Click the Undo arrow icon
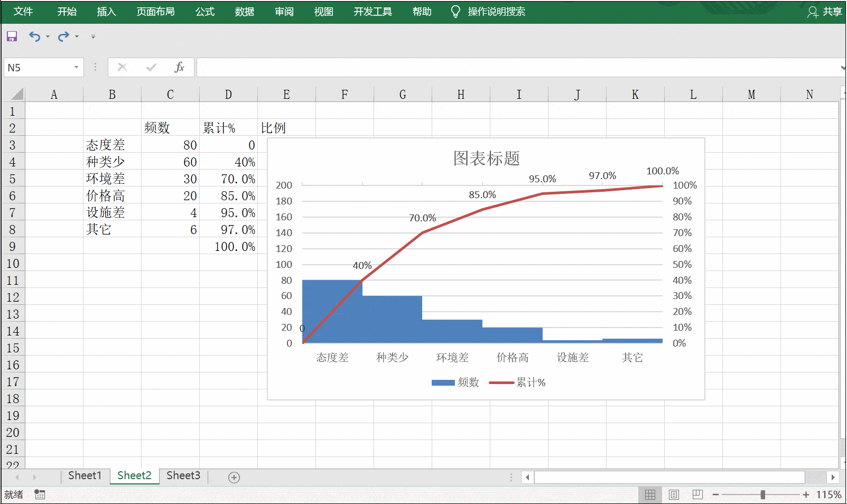 click(34, 36)
